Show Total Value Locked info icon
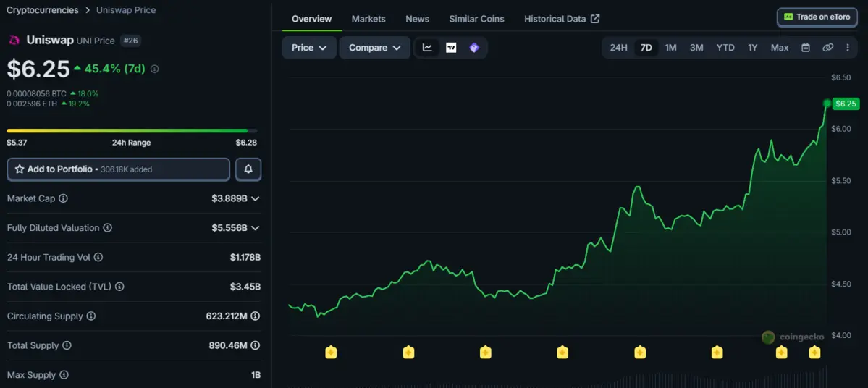 [119, 287]
